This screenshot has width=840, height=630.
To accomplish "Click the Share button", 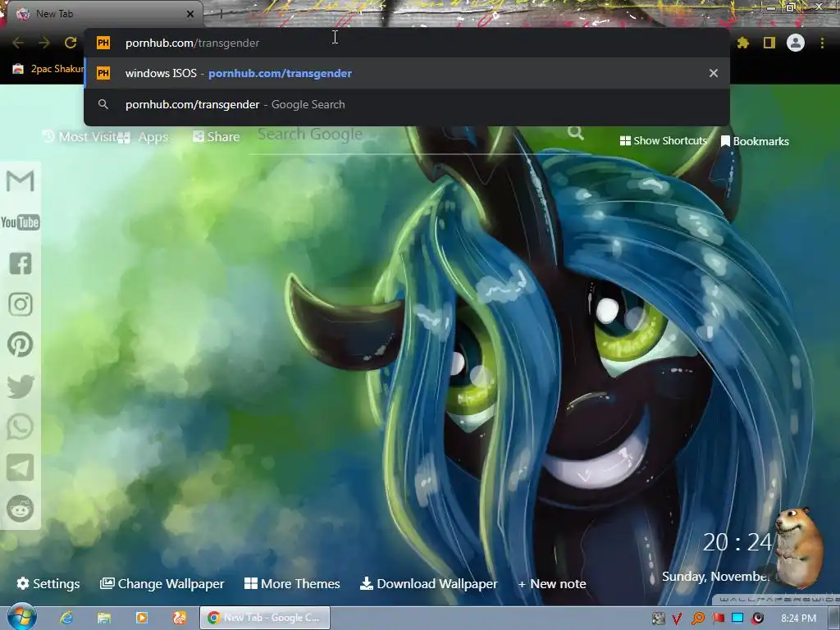I will coord(216,137).
